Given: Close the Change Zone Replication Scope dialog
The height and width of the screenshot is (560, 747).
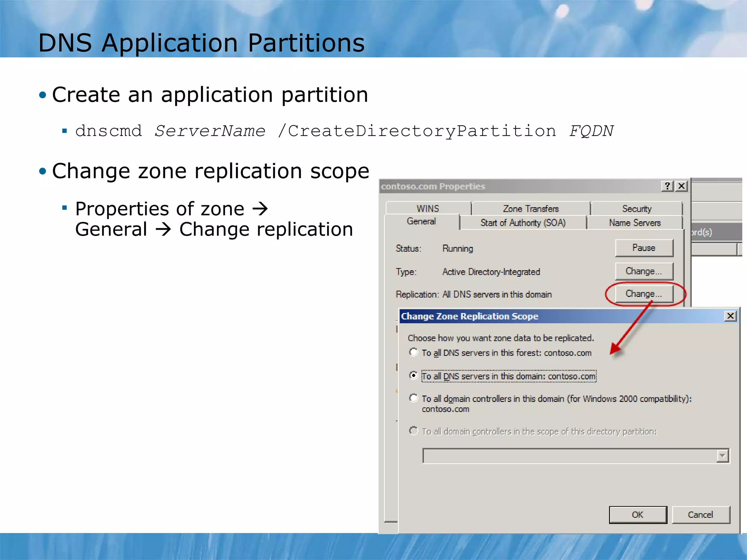Looking at the screenshot, I should (731, 316).
